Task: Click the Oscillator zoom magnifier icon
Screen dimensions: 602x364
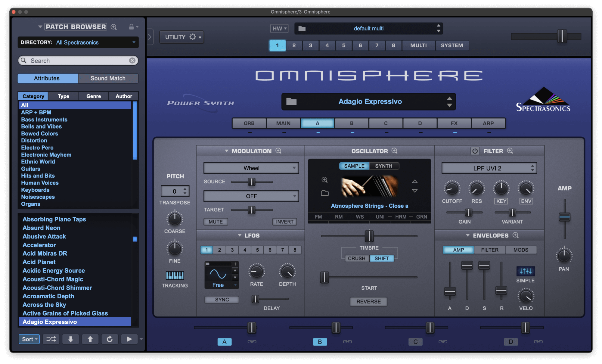Action: 394,151
